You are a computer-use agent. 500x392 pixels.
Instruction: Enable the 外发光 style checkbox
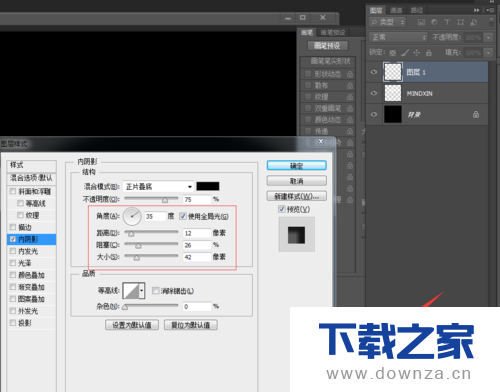pos(13,311)
